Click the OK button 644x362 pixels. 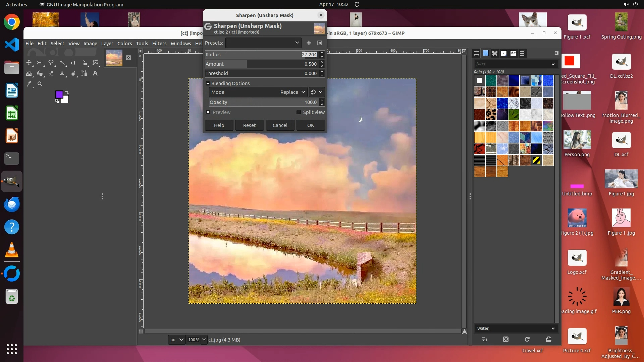click(310, 125)
